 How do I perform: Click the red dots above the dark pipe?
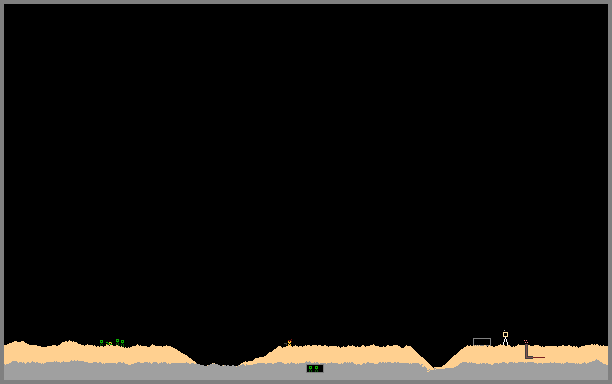coord(526,342)
